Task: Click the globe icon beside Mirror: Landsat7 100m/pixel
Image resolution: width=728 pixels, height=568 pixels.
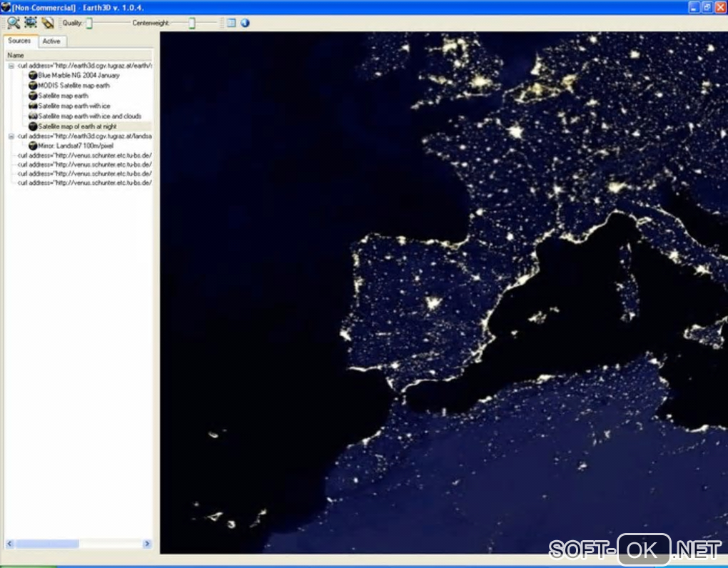Action: coord(33,146)
